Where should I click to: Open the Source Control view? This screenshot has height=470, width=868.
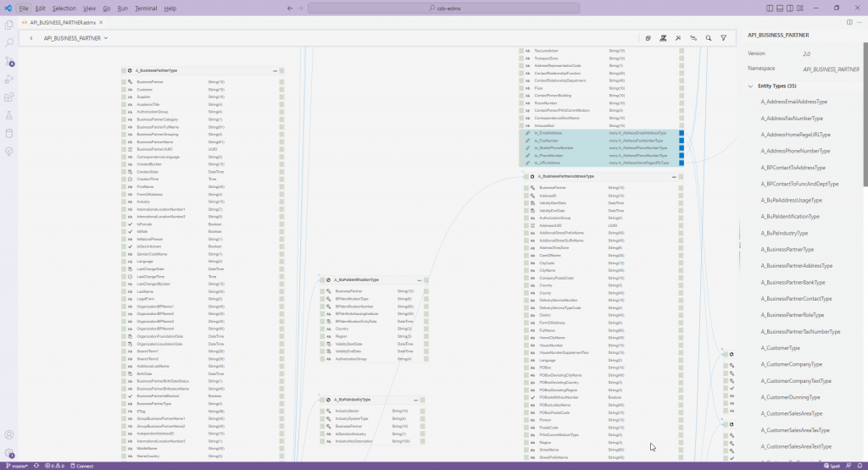[x=8, y=61]
